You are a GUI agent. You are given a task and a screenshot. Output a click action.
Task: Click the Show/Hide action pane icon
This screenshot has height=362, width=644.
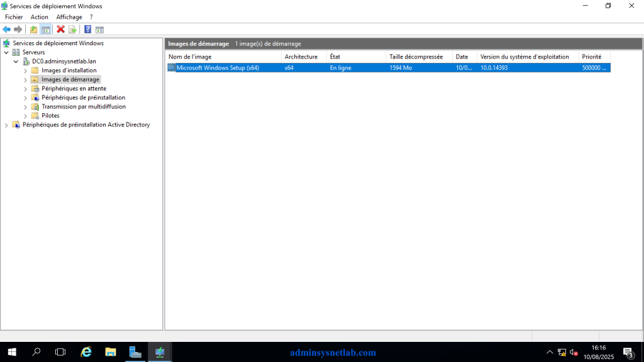[x=100, y=30]
